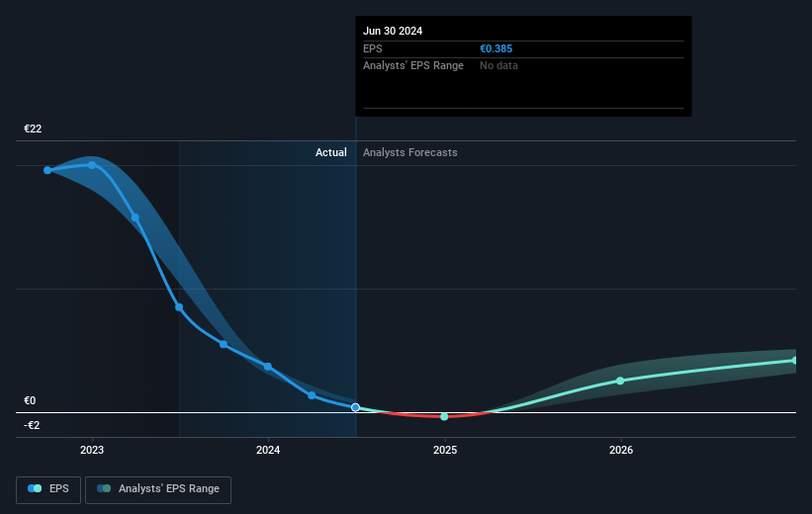Select the EPS data point at the start of 2024
This screenshot has height=514, width=812.
[268, 367]
